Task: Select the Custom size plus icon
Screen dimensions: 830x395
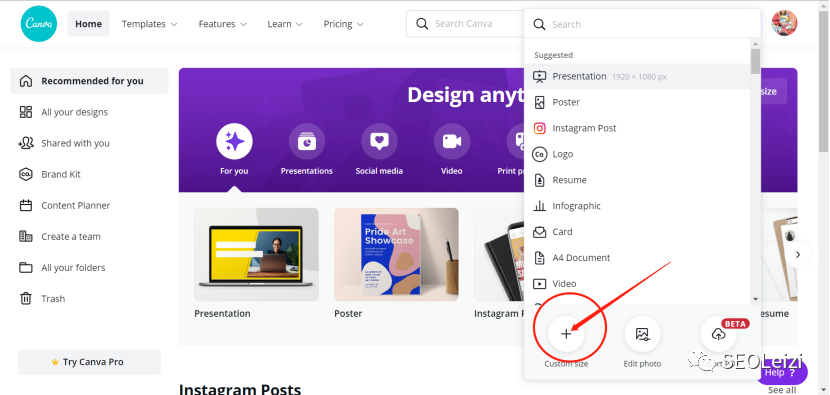Action: (566, 334)
